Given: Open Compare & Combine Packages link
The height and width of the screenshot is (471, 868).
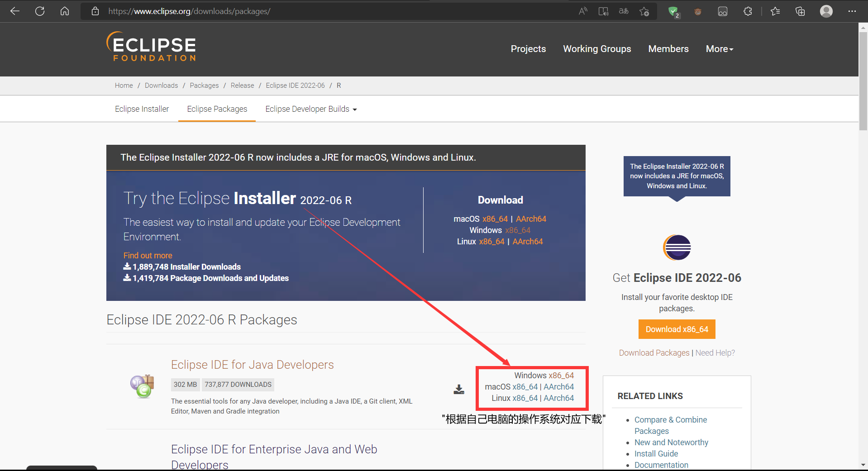Looking at the screenshot, I should (x=671, y=425).
